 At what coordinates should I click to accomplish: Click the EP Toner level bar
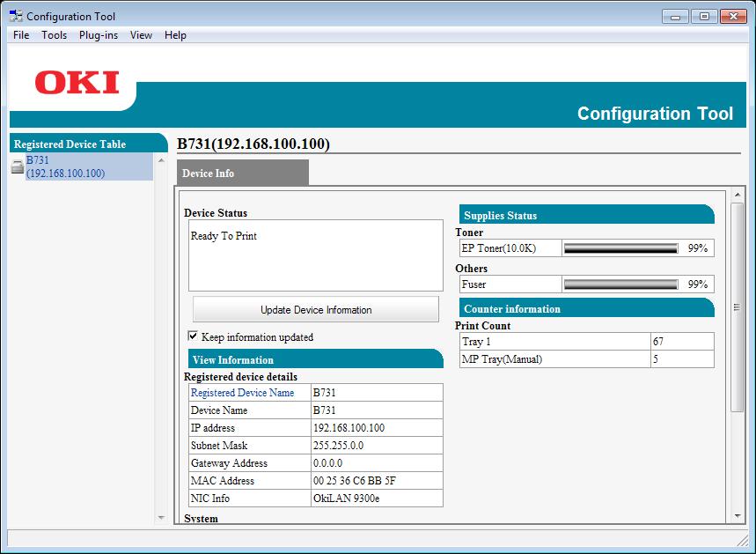coord(621,248)
